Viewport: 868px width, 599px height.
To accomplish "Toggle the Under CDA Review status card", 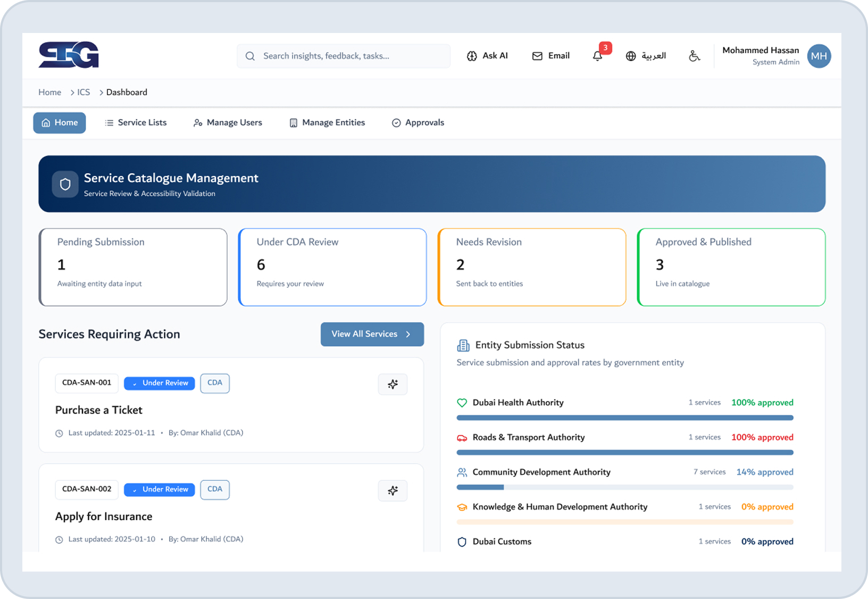I will [x=332, y=267].
